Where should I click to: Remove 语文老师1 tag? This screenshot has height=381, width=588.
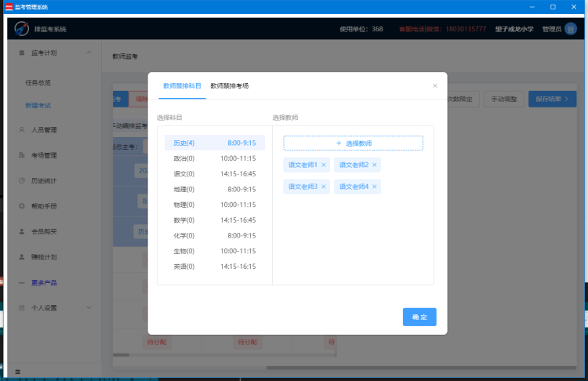(324, 165)
